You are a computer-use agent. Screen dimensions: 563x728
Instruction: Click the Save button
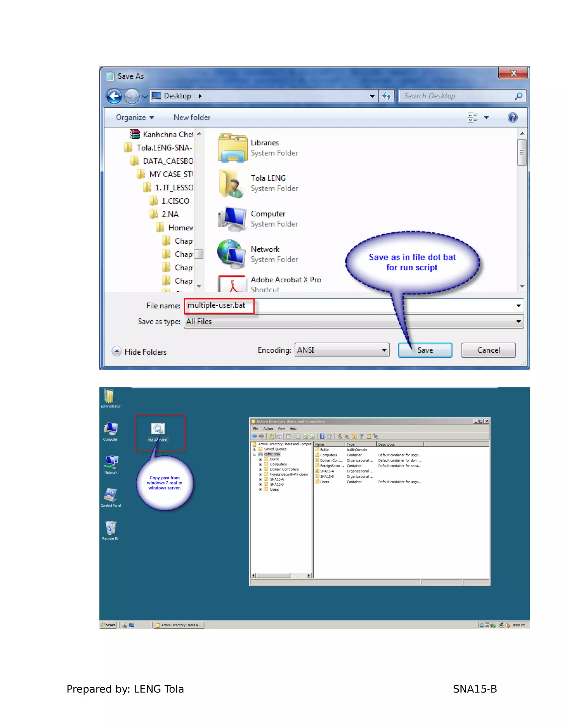(x=425, y=350)
